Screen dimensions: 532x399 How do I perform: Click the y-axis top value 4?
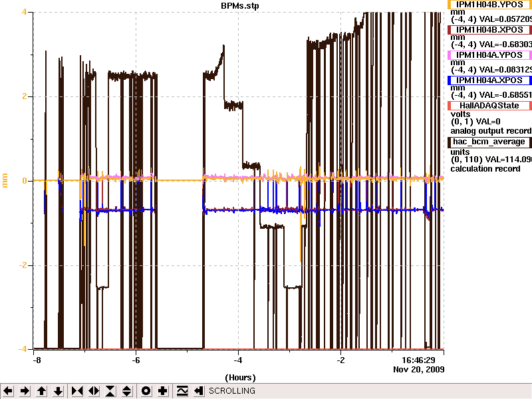[24, 12]
